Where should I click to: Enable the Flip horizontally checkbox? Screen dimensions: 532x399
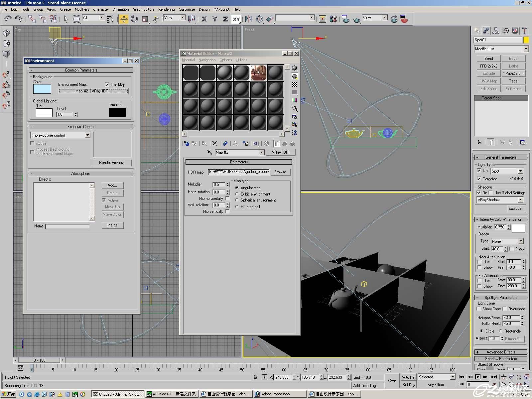click(x=227, y=198)
